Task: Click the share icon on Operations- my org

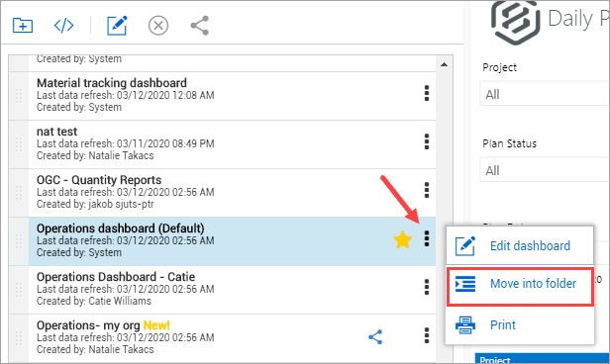Action: (x=375, y=337)
